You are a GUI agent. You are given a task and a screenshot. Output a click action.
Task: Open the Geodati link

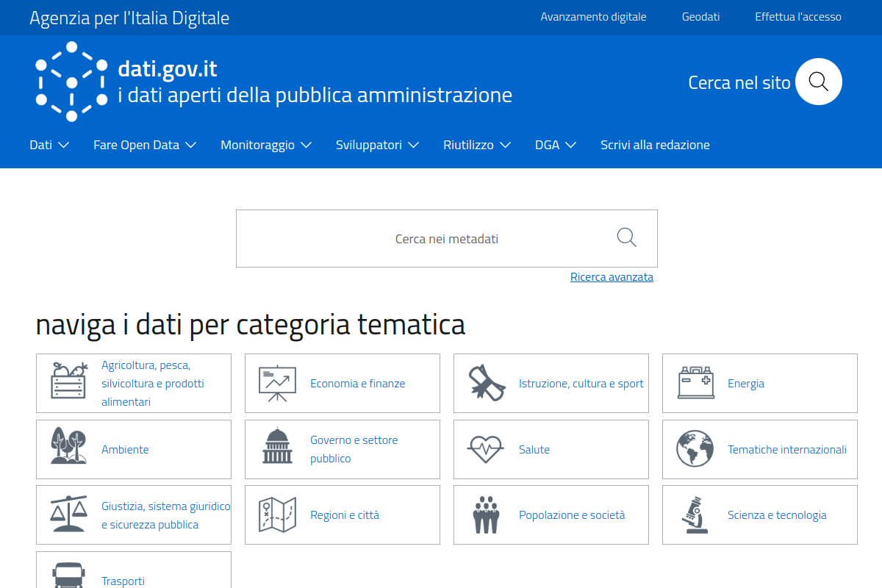[700, 16]
